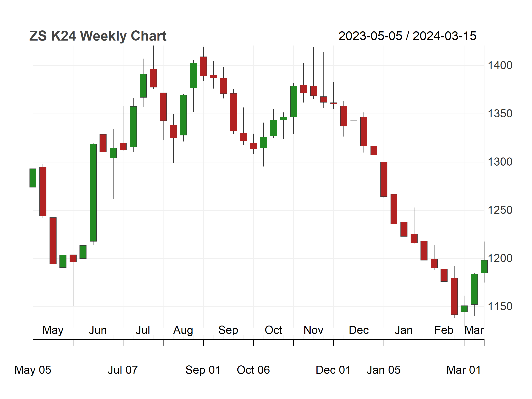Click the Aug month label

tap(183, 331)
